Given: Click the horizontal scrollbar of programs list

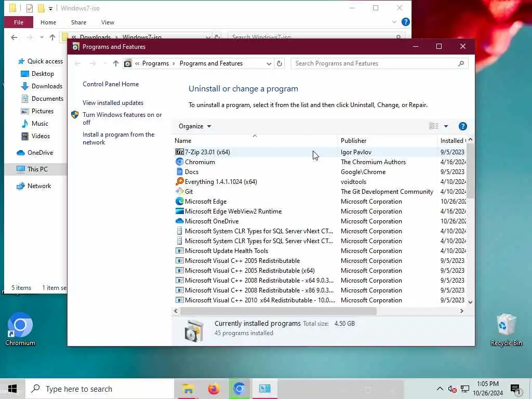Looking at the screenshot, I should (x=278, y=311).
